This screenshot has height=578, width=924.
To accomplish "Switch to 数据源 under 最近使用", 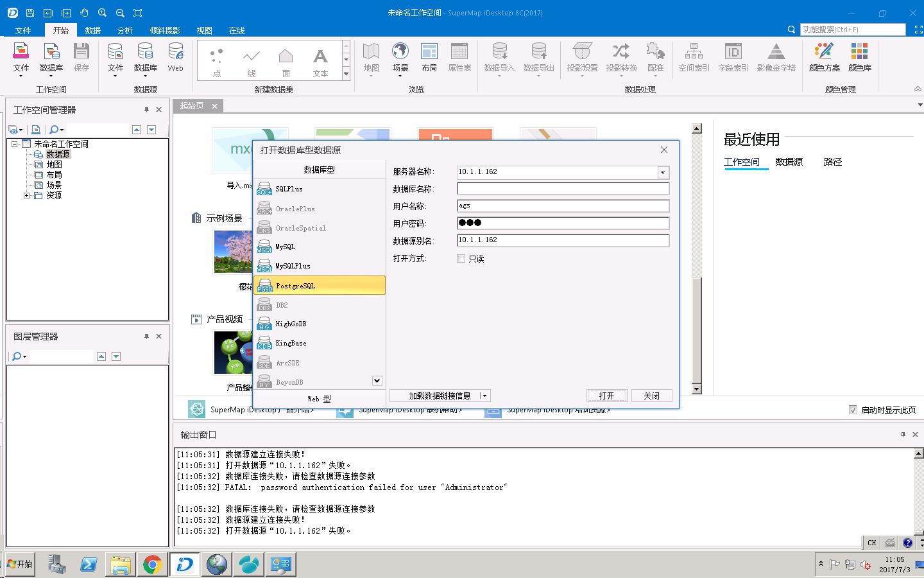I will tap(789, 162).
